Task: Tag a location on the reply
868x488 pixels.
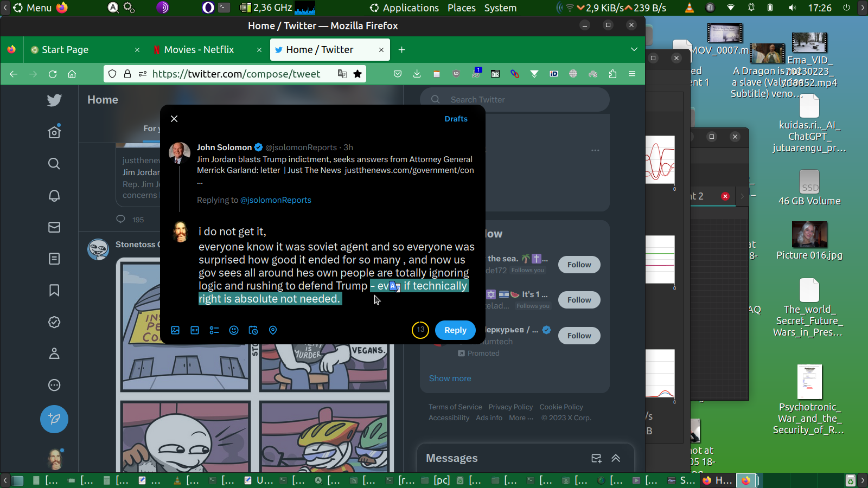Action: 273,330
